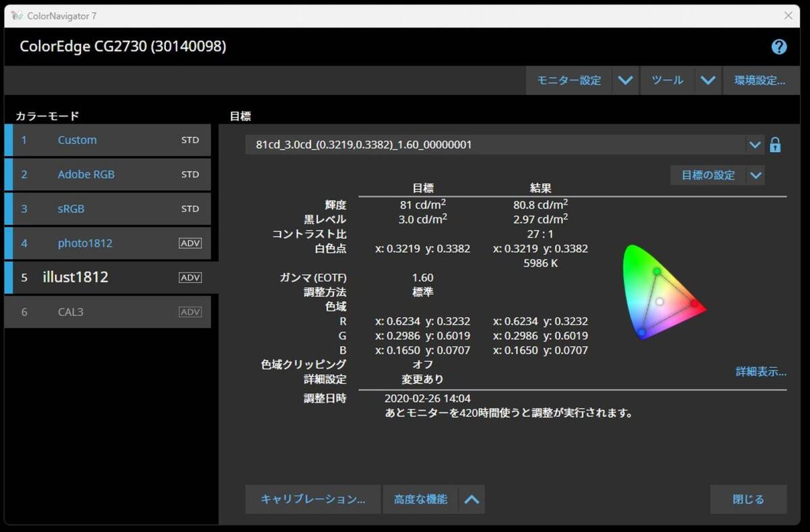Screen dimensions: 810x532
Task: Expand the 目標の設定 dropdown arrow
Action: [755, 175]
